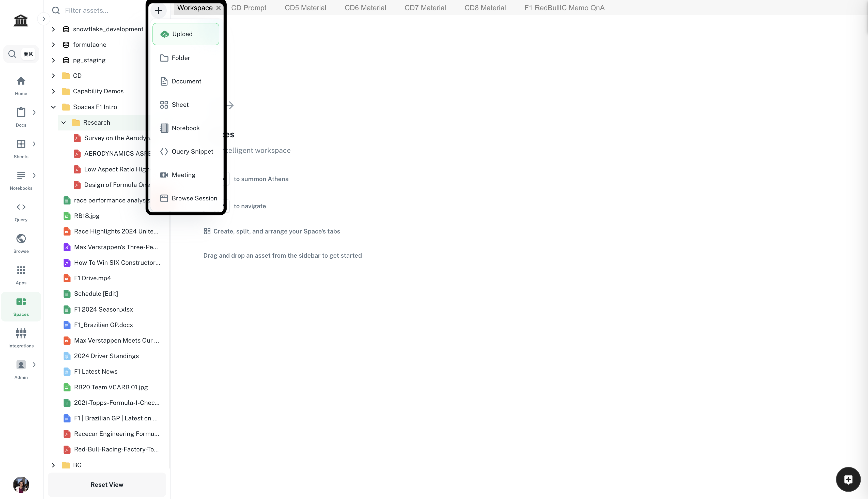Open the Browse globe icon

[21, 243]
